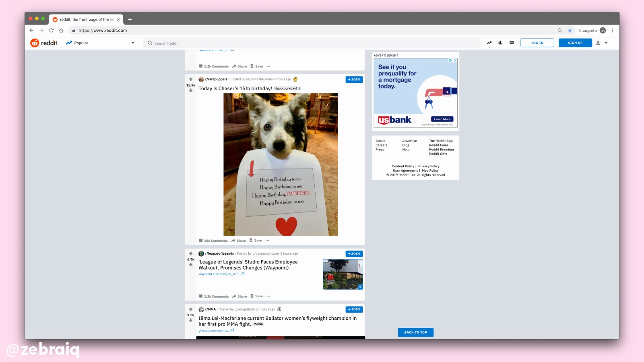Click the LOG IN button
This screenshot has width=644, height=362.
coord(537,43)
